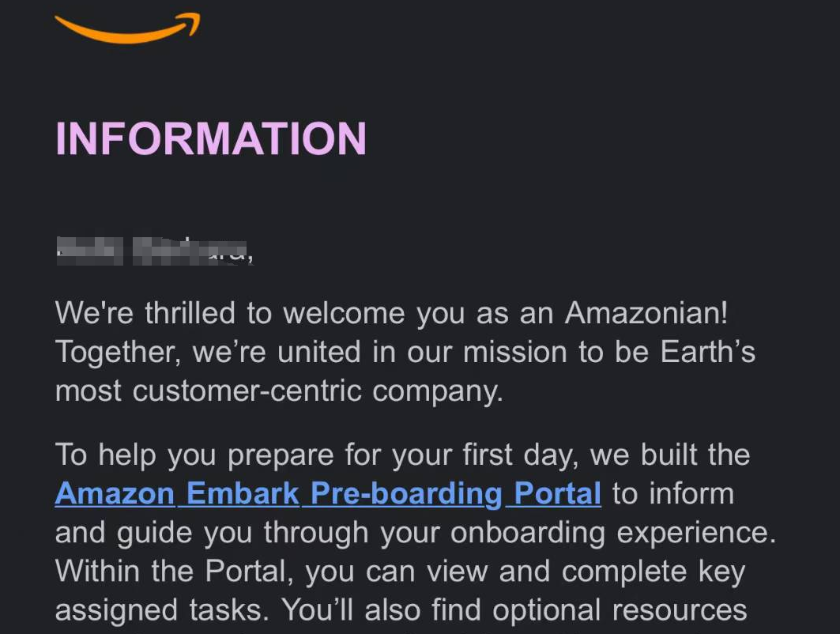
Task: Click the word "Earth's" in the mission sentence
Action: coord(707,352)
